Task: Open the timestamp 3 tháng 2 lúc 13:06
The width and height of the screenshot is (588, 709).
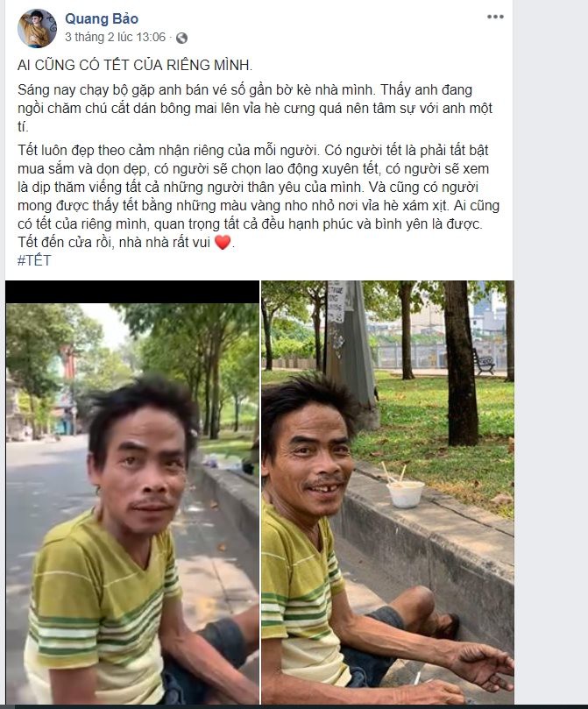Action: tap(116, 37)
